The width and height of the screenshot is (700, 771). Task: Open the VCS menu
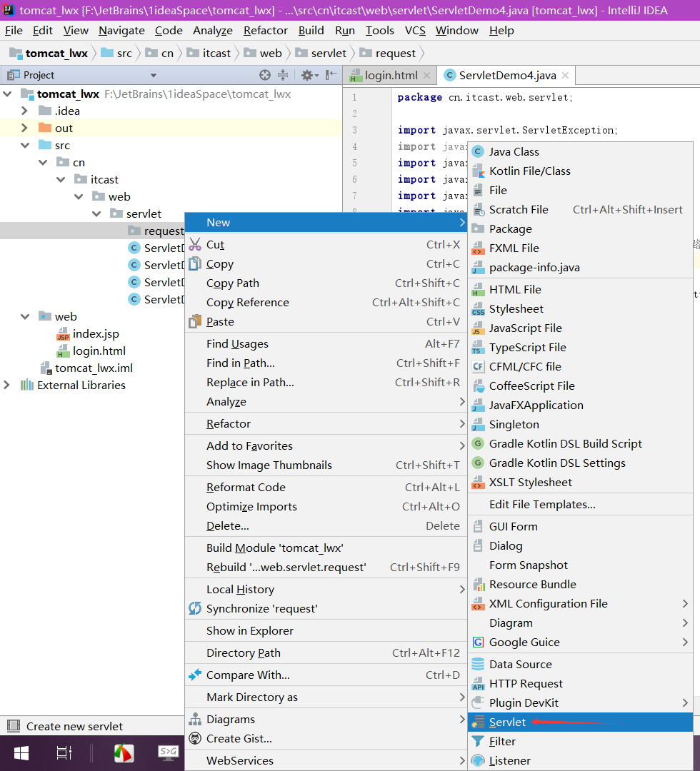(415, 31)
